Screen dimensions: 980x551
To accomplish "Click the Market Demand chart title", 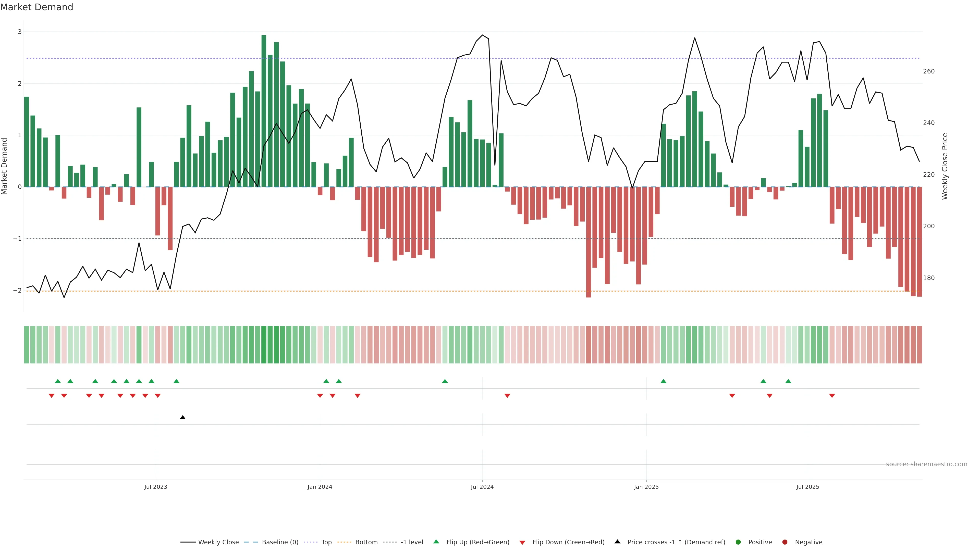I will click(x=36, y=7).
